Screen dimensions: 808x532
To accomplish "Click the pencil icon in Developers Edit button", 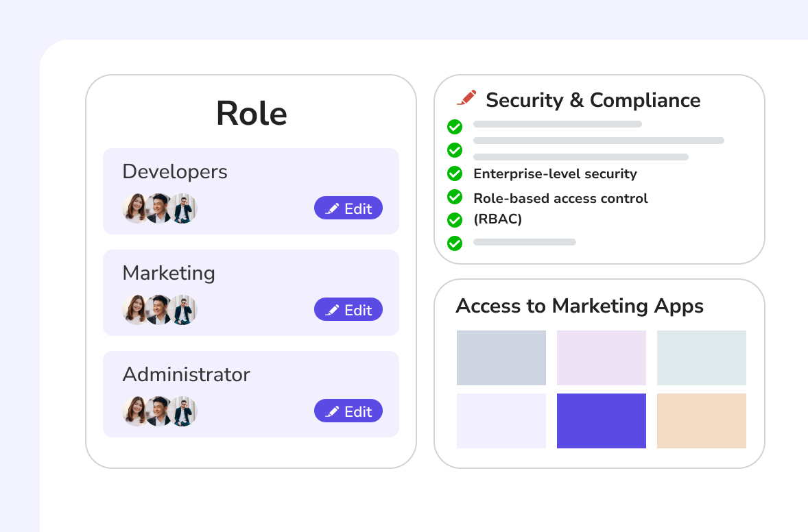I will tap(331, 208).
